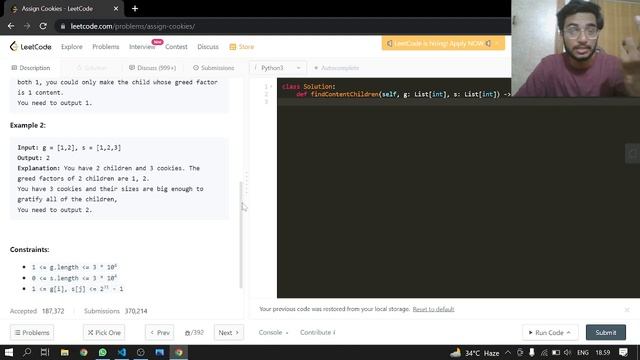Open a new browser tab
The height and width of the screenshot is (360, 640).
coord(135,9)
